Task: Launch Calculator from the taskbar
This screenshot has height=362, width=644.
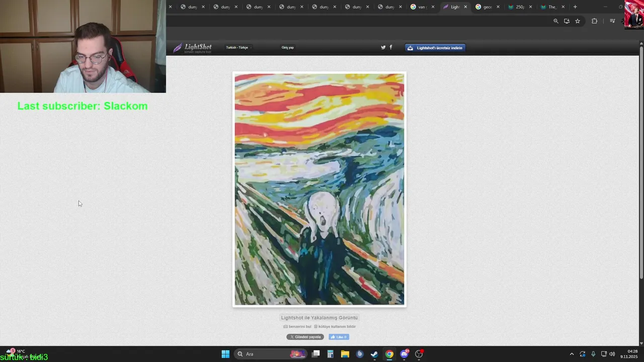Action: (x=331, y=354)
